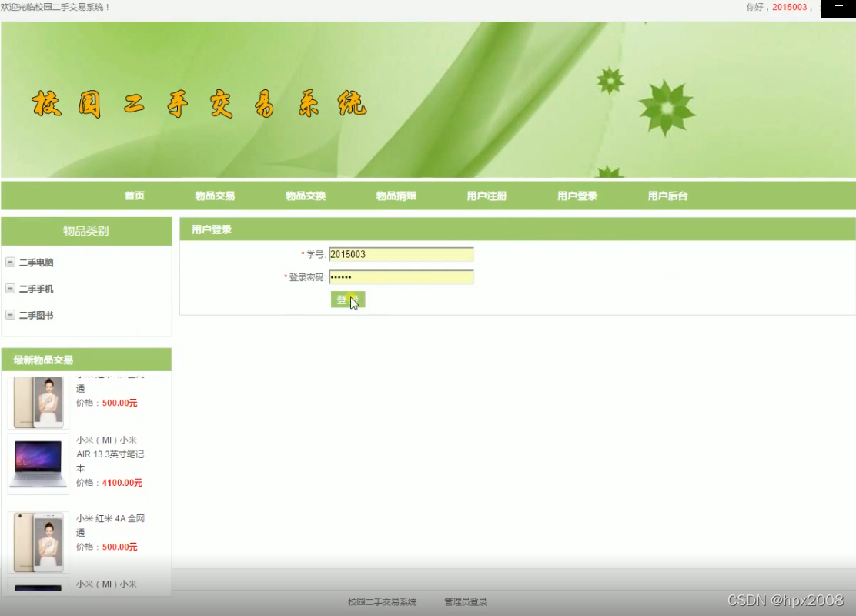This screenshot has height=616, width=856.
Task: Open 物品交易 navigation item
Action: (215, 196)
